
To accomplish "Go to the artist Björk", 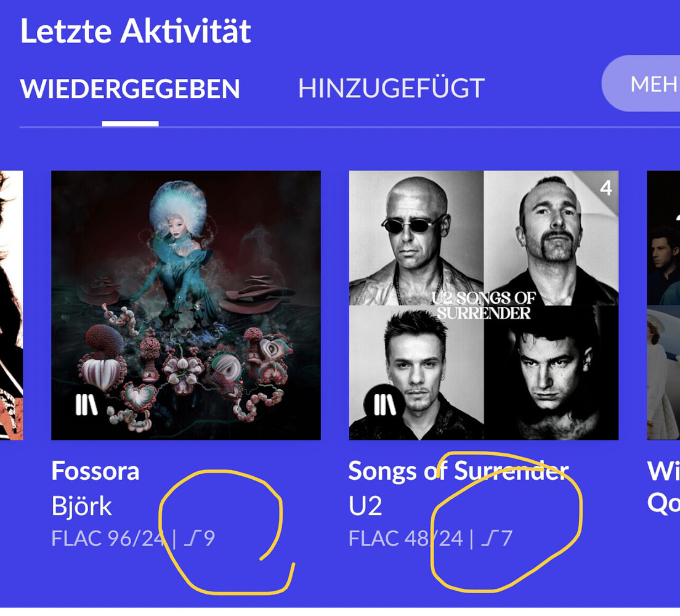I will (x=81, y=506).
